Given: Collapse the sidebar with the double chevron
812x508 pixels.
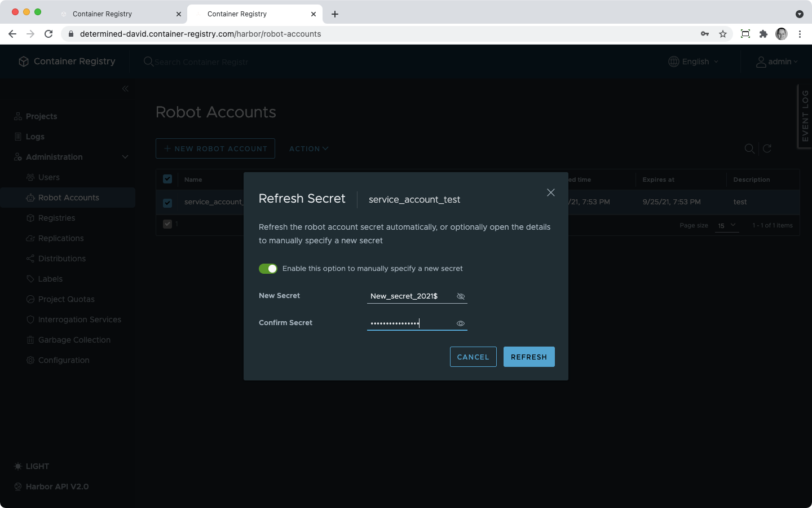Looking at the screenshot, I should (125, 89).
